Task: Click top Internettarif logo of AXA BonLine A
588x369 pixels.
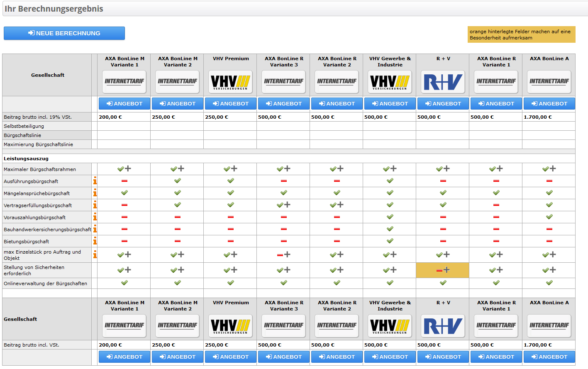Action: [x=549, y=82]
